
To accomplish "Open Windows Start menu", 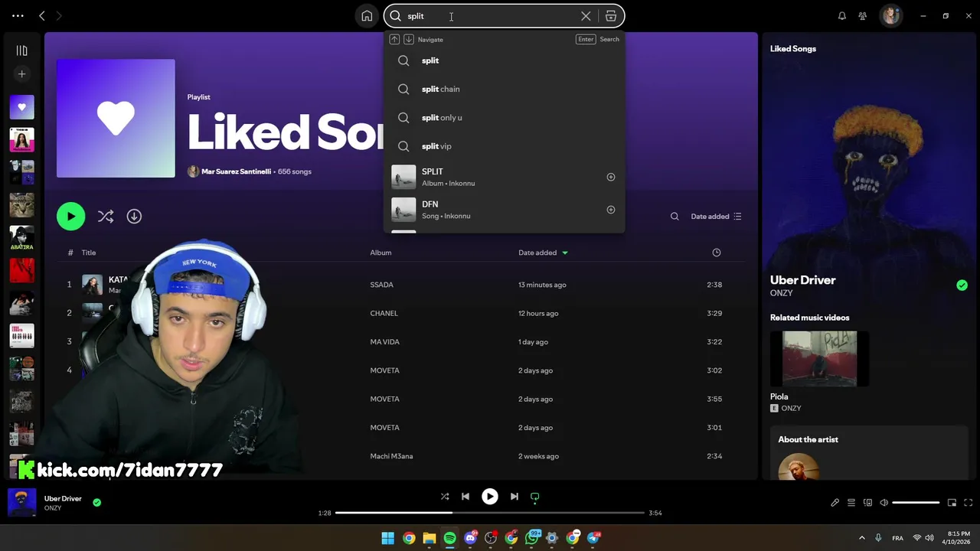I will coord(388,538).
